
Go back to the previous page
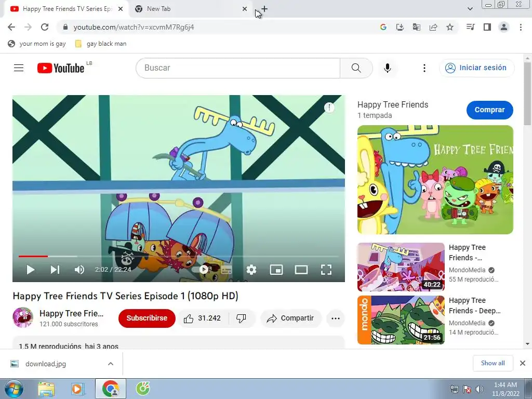(x=11, y=27)
